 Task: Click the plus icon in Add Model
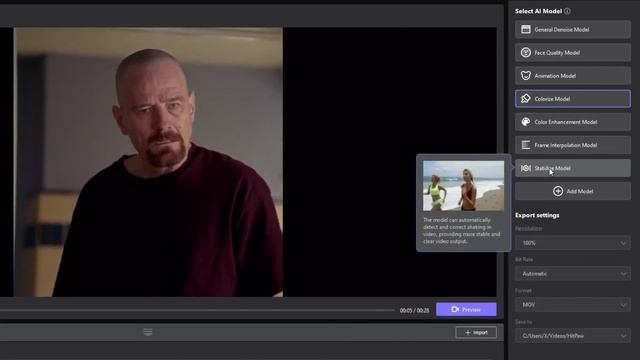pyautogui.click(x=558, y=191)
